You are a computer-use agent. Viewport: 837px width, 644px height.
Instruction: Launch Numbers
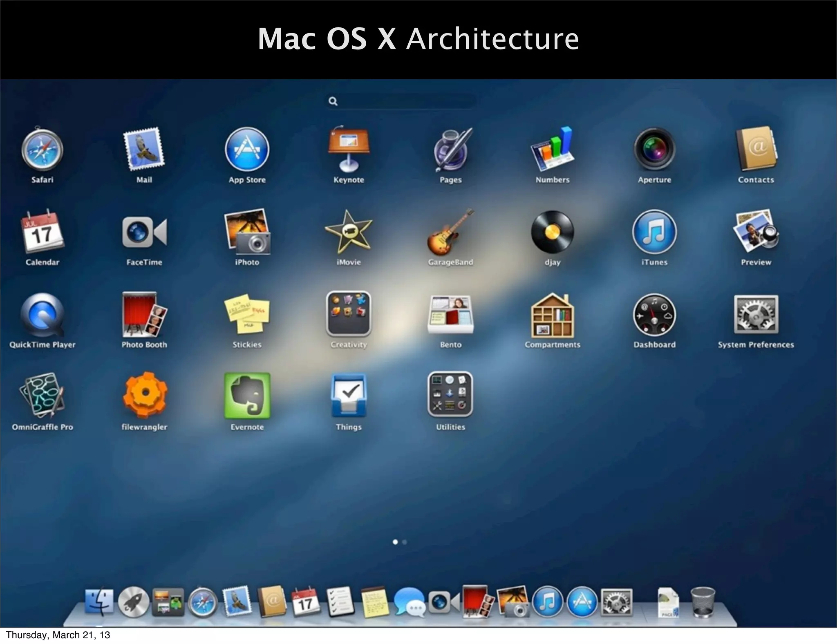click(x=553, y=150)
